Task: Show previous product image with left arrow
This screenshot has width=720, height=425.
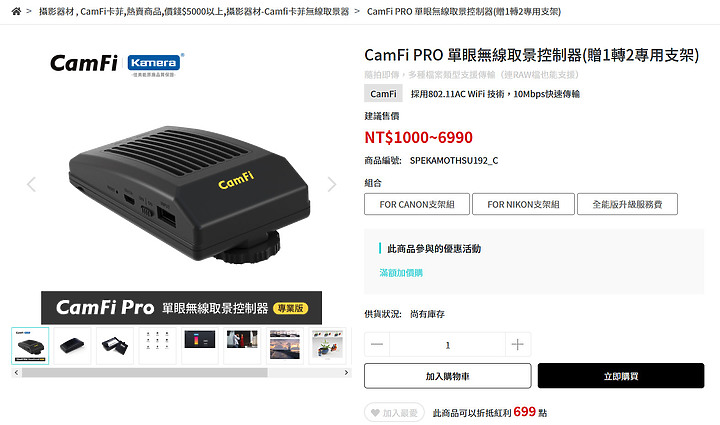Action: [x=31, y=185]
